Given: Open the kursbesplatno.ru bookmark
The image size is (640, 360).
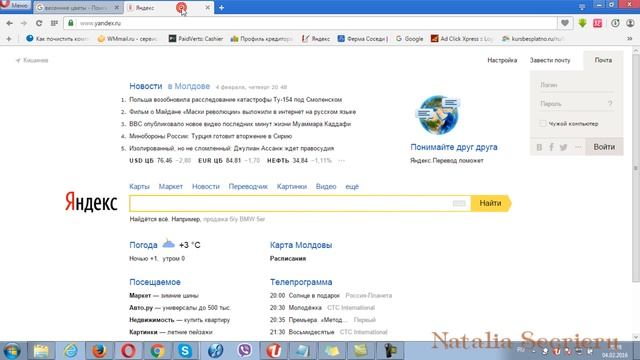Looking at the screenshot, I should pos(533,39).
